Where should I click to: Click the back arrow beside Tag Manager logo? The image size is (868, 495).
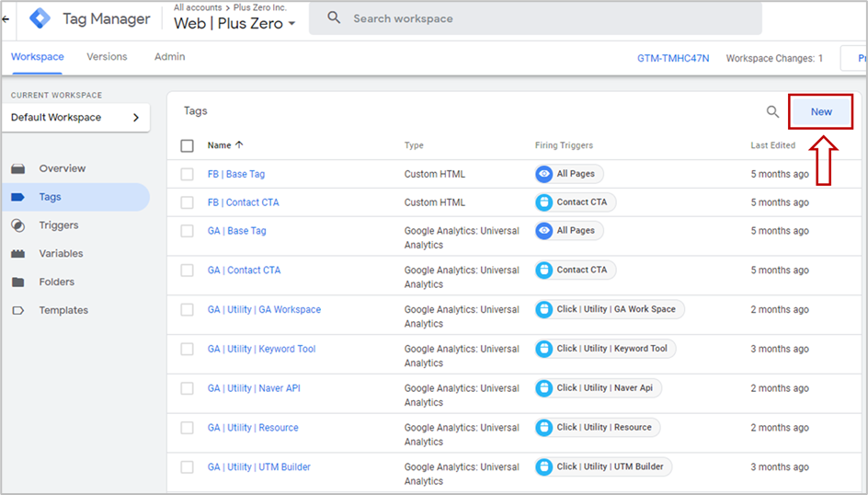(x=6, y=18)
